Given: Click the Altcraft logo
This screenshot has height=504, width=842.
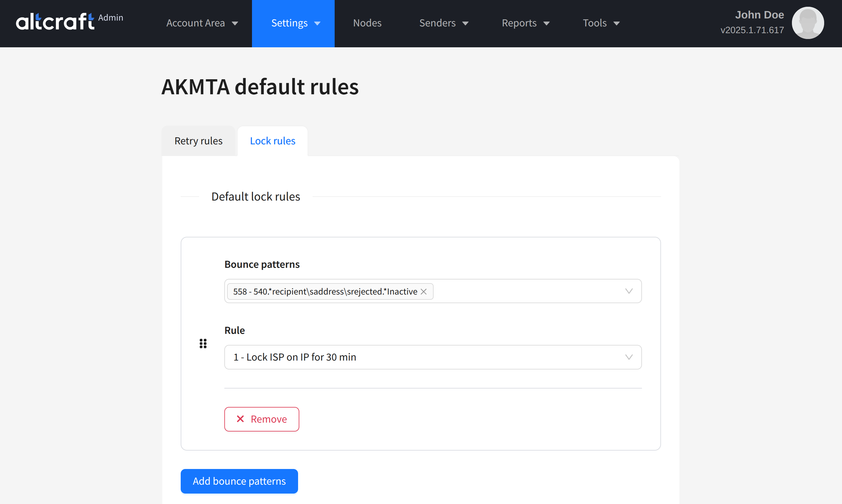Looking at the screenshot, I should (55, 22).
